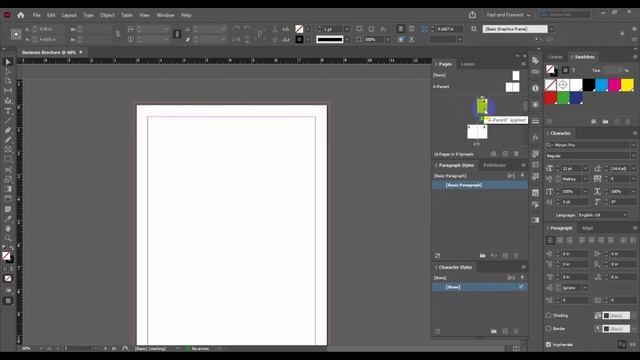Select Basic Paragraph style row

(480, 185)
